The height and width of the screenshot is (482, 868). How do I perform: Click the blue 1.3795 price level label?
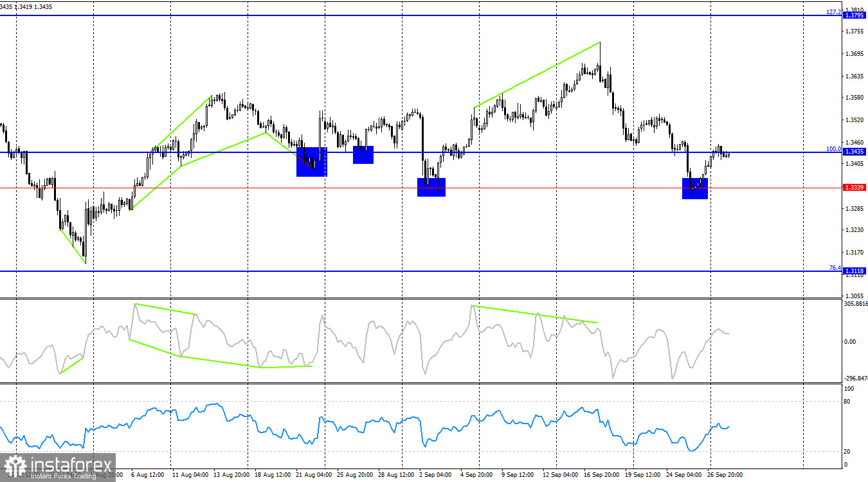click(x=854, y=15)
